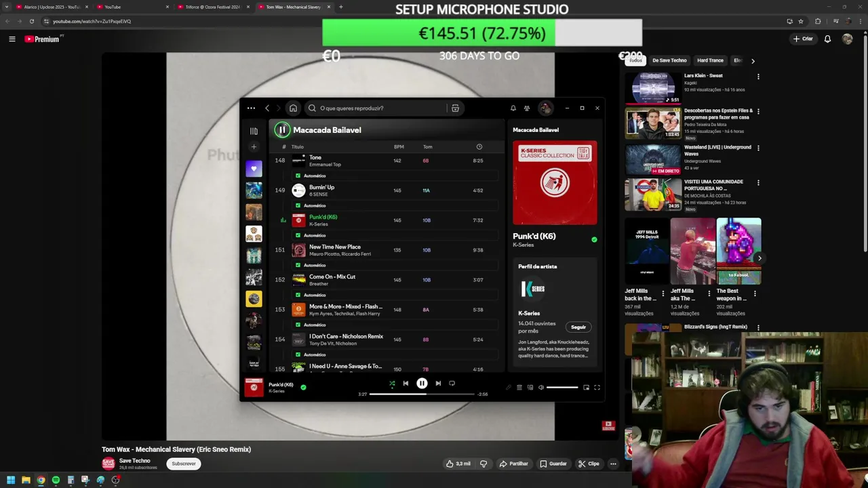
Task: Open Spotify queue icon
Action: pos(519,388)
